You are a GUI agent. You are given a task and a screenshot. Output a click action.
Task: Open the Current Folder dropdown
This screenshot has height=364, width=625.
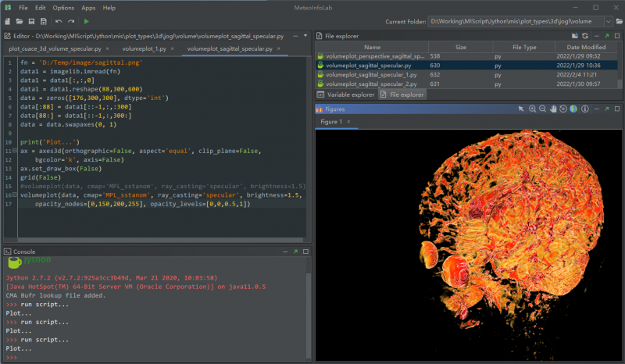(x=608, y=21)
